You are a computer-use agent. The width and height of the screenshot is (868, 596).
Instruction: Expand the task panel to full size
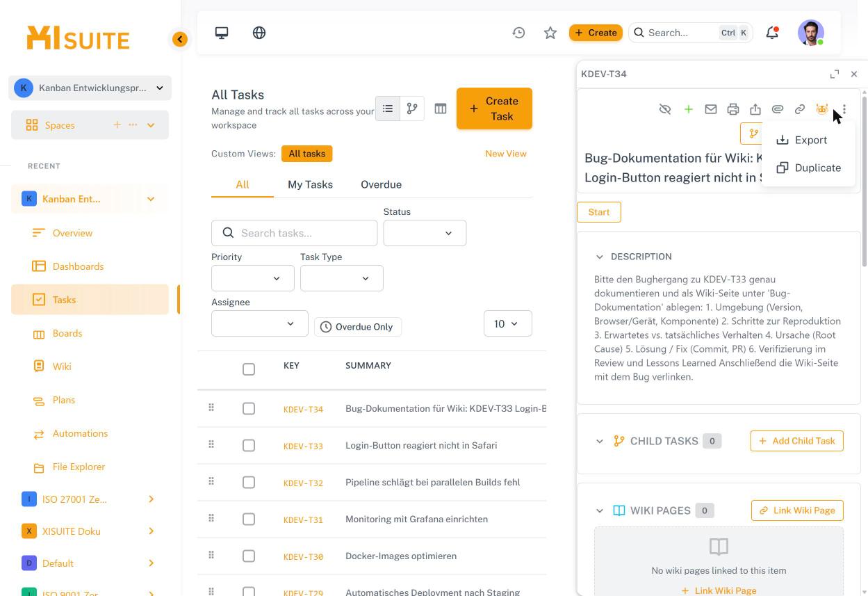[835, 74]
